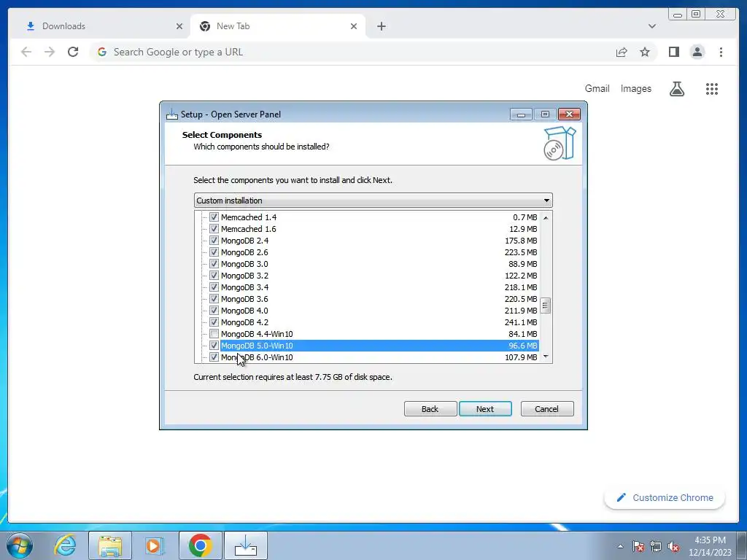Uncheck the MongoDB 4.2 component
Viewport: 747px width, 560px height.
[x=214, y=322]
